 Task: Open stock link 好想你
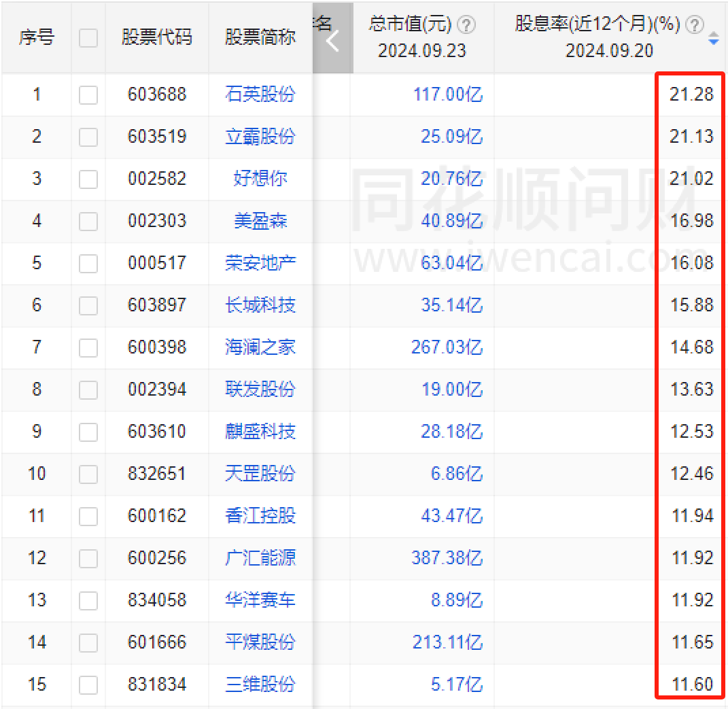[260, 179]
